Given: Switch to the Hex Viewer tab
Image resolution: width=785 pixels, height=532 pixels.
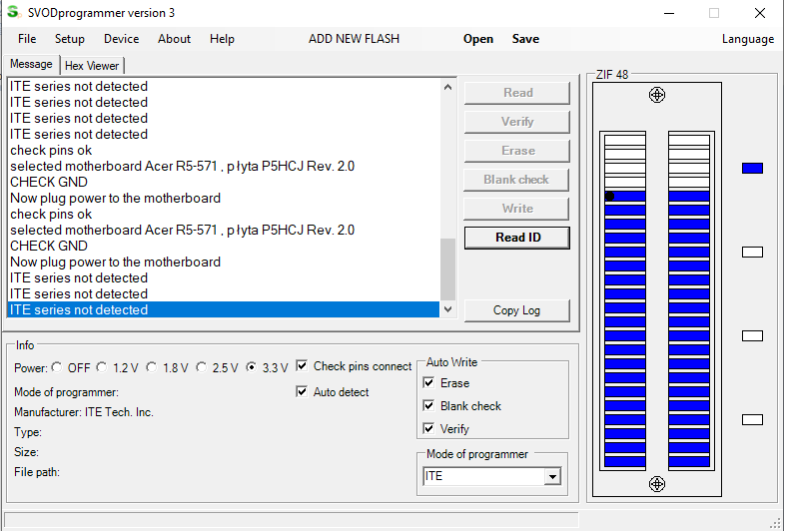Looking at the screenshot, I should pos(92,66).
